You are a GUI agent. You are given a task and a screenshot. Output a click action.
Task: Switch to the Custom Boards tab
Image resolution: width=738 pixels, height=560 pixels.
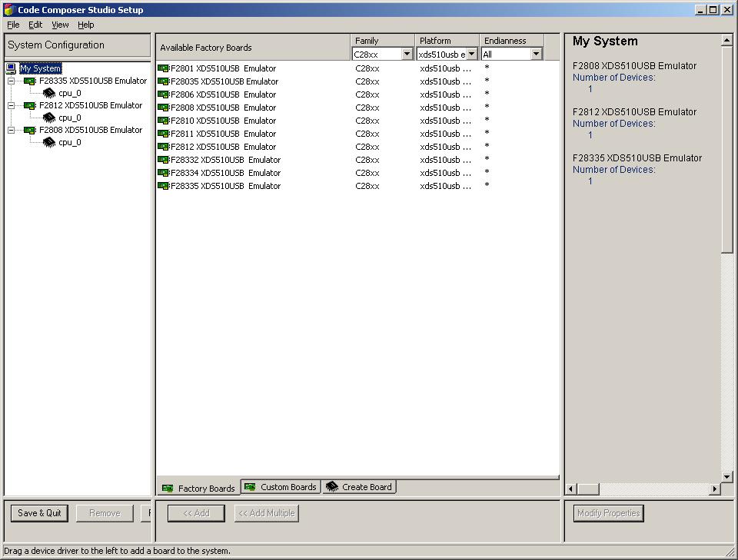pos(281,487)
